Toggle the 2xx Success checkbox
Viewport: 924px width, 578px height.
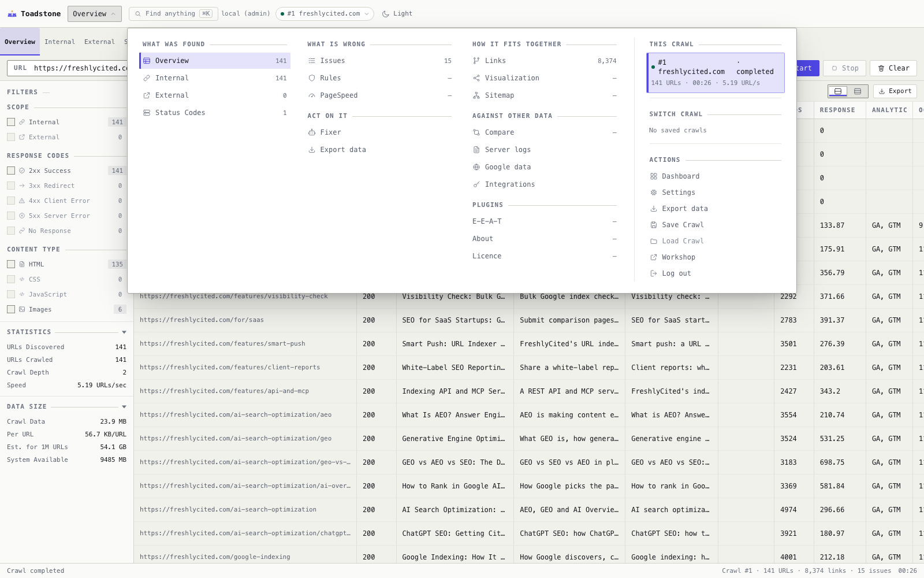(x=11, y=171)
